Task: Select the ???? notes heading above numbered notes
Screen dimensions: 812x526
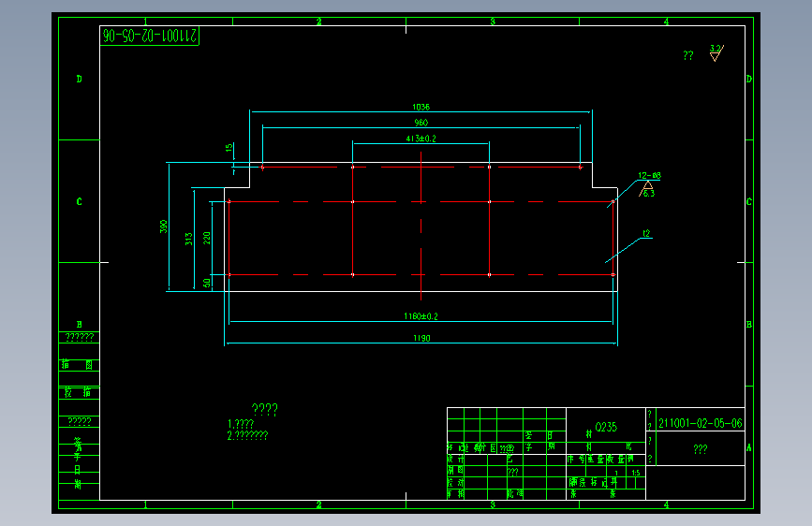Action: [x=265, y=410]
